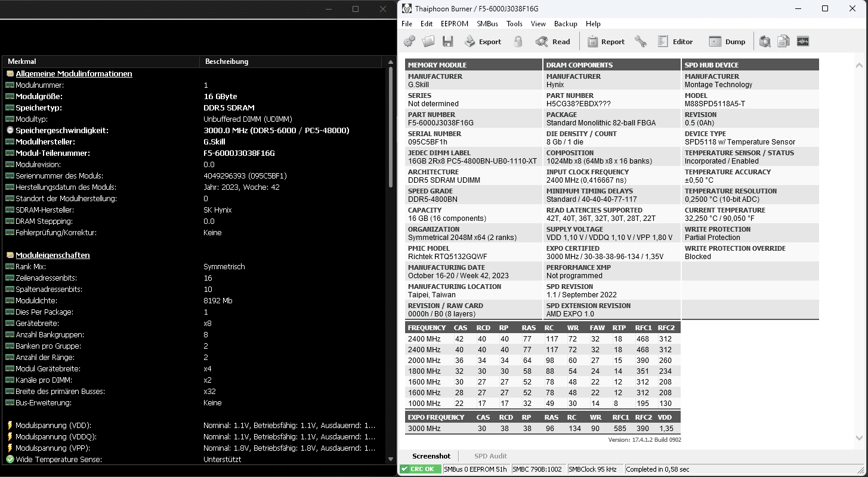Click the chip icon beside Modulgröße row
The height and width of the screenshot is (477, 868).
(x=10, y=97)
